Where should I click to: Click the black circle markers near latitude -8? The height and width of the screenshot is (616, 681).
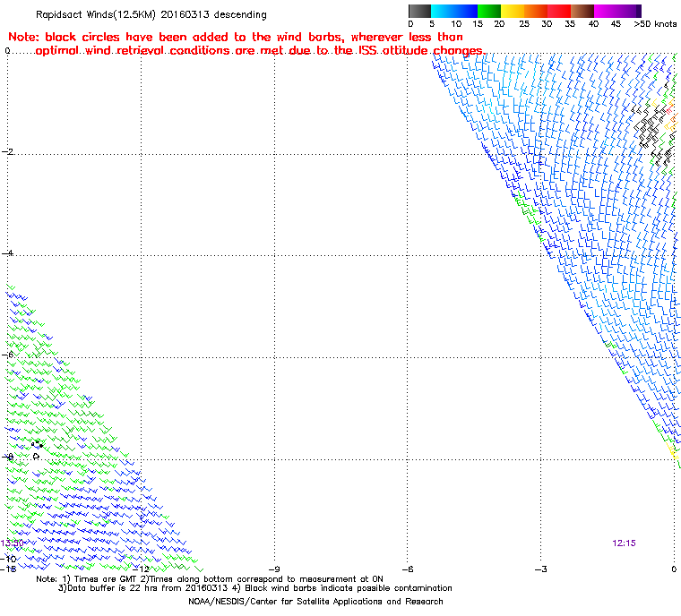pyautogui.click(x=37, y=449)
